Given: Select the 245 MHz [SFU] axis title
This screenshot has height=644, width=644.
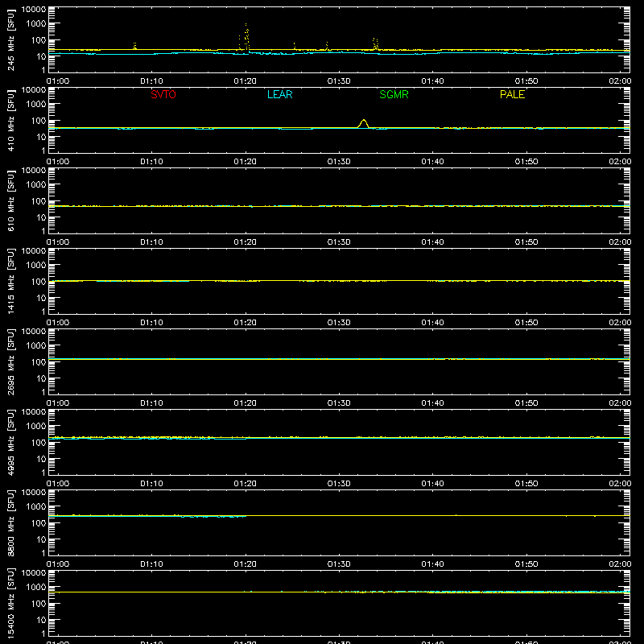Looking at the screenshot, I should pyautogui.click(x=10, y=39).
